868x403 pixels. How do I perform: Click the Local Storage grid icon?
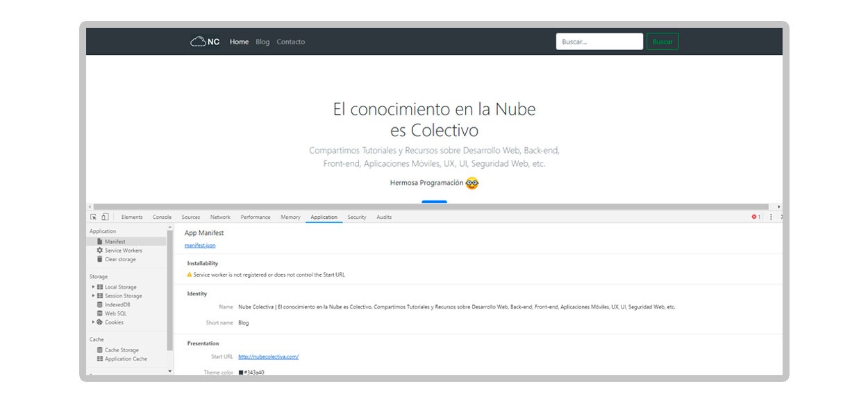(x=100, y=287)
